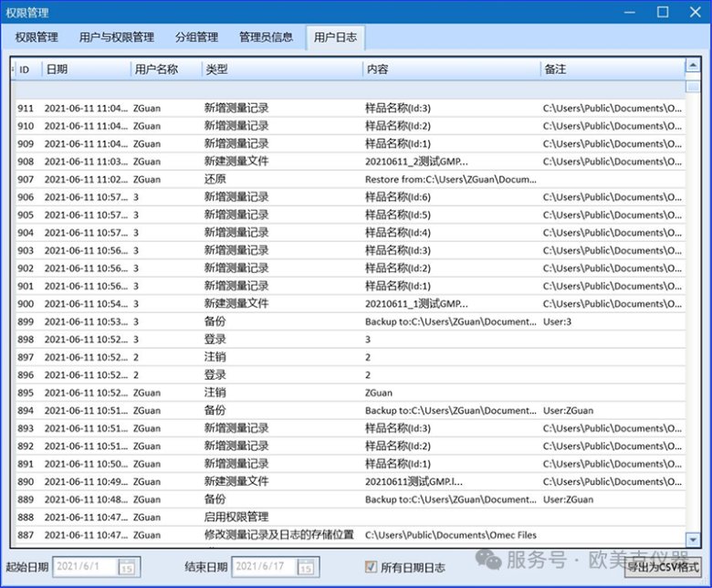Click the 起始日期 date input field
The height and width of the screenshot is (588, 712).
pyautogui.click(x=84, y=567)
